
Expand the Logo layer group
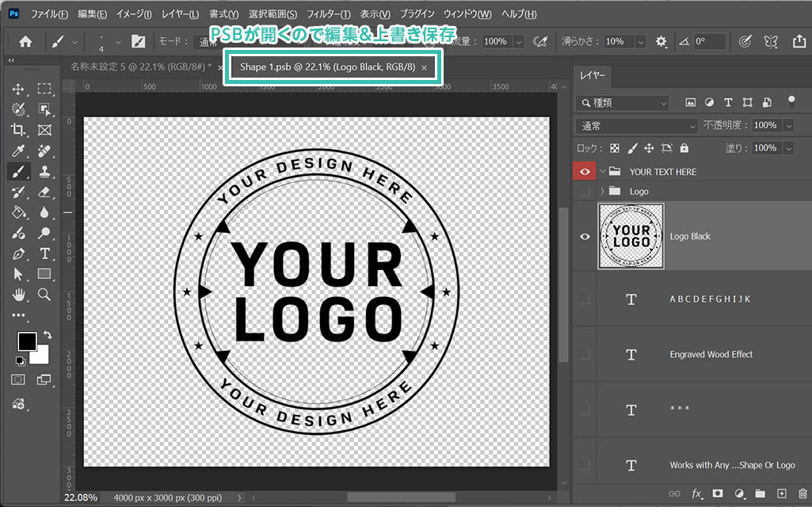coord(603,192)
